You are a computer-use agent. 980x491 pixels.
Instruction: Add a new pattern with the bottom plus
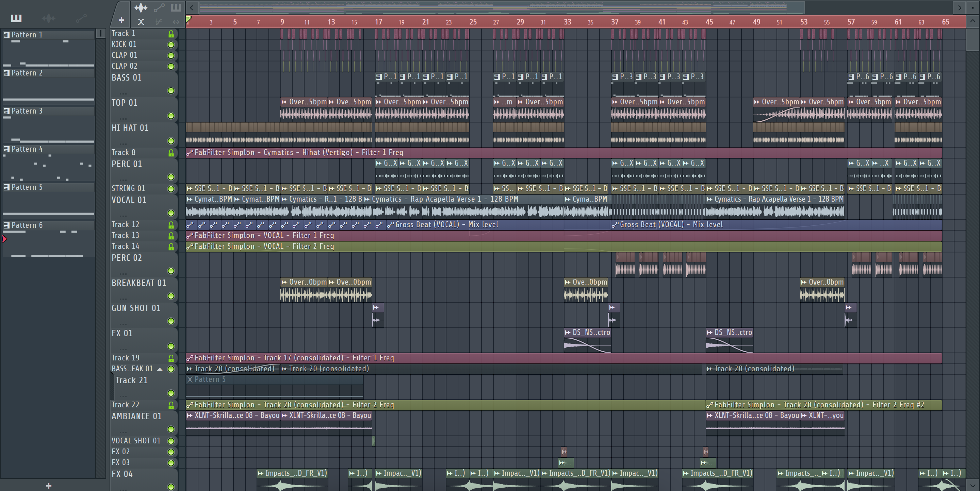(x=48, y=485)
